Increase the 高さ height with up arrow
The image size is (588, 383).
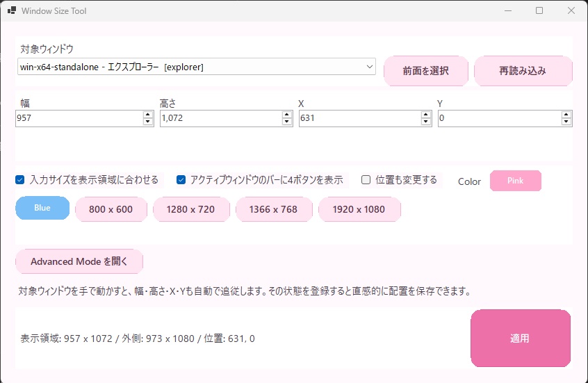click(x=287, y=115)
